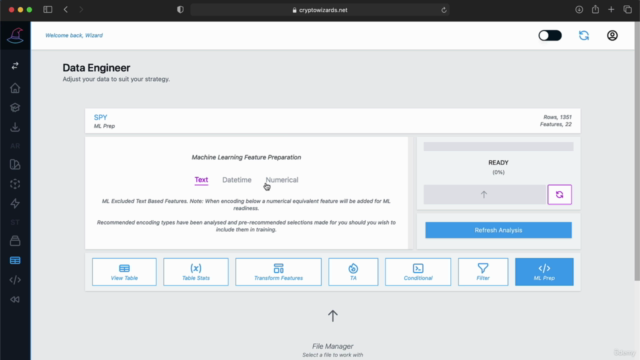The image size is (640, 360).
Task: Open browser downloads
Action: pyautogui.click(x=579, y=10)
